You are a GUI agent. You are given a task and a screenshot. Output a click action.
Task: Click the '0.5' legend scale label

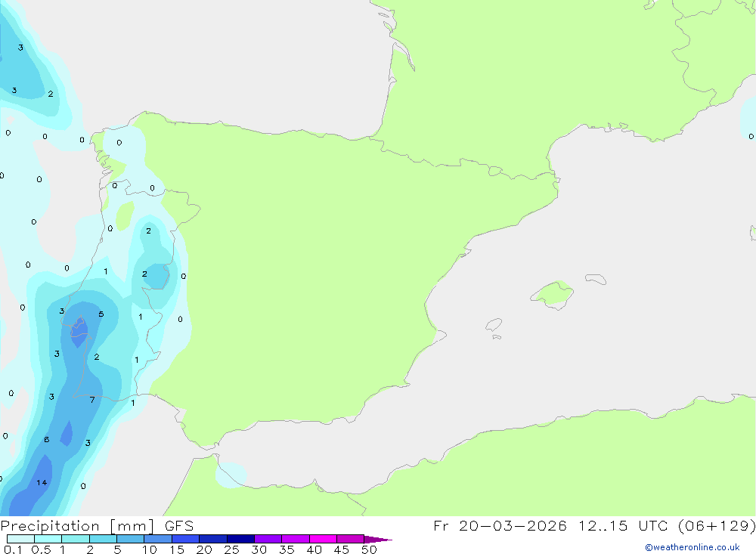click(x=41, y=549)
